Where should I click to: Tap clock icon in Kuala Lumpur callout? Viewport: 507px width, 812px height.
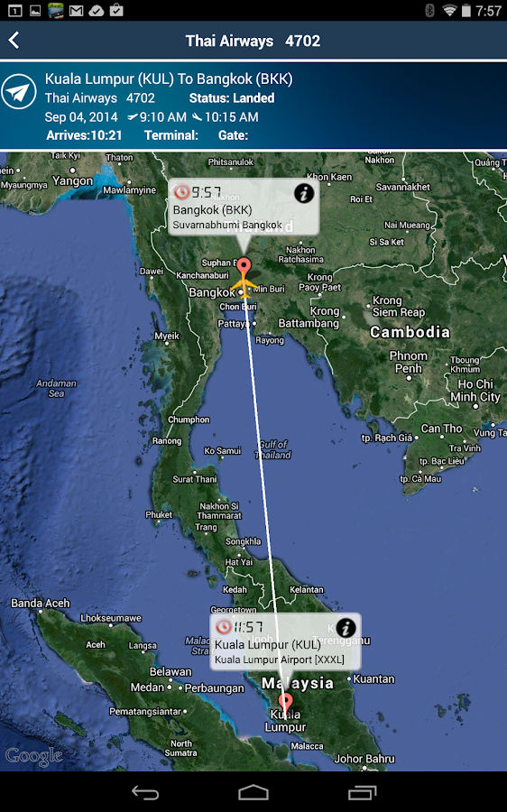(223, 627)
